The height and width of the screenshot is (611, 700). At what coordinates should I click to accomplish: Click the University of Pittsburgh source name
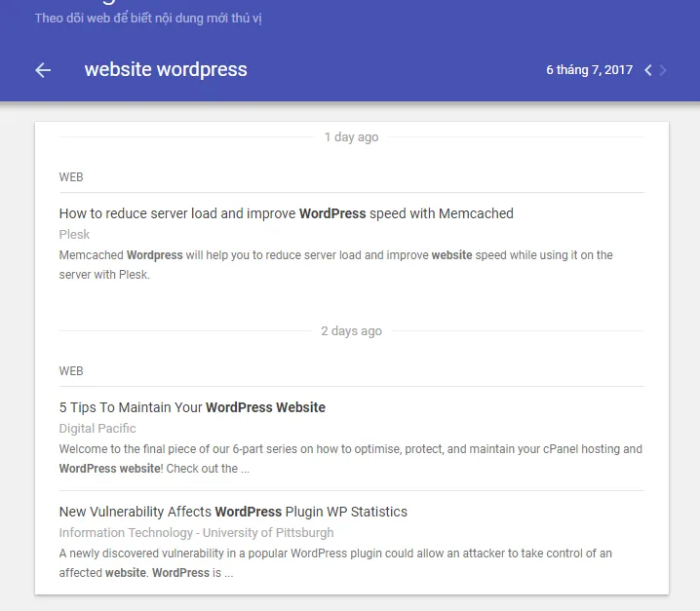click(x=196, y=532)
